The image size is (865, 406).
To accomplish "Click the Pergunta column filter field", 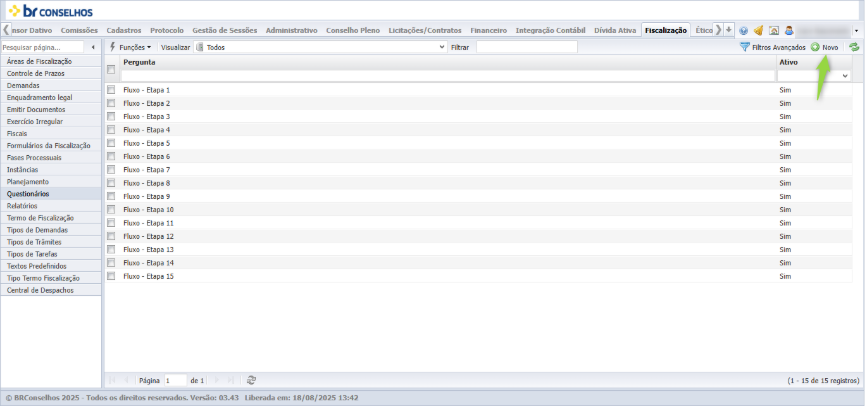I will tap(448, 76).
